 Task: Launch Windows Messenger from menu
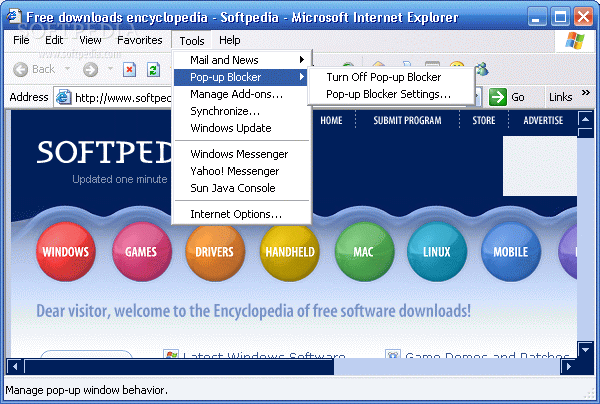(x=241, y=154)
